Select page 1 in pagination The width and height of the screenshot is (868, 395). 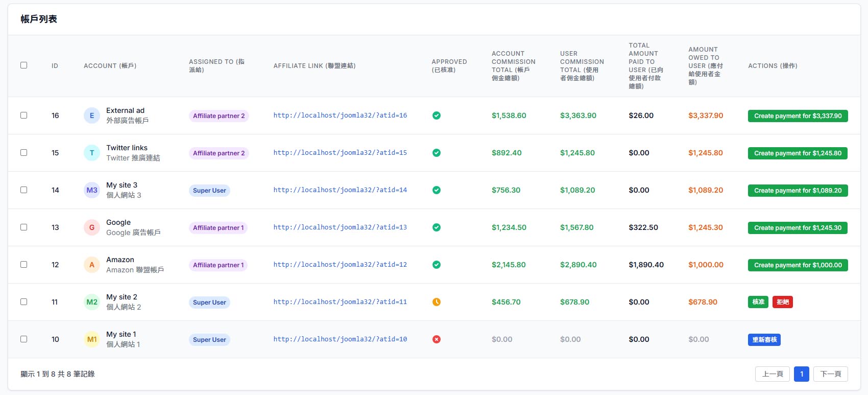click(x=802, y=374)
